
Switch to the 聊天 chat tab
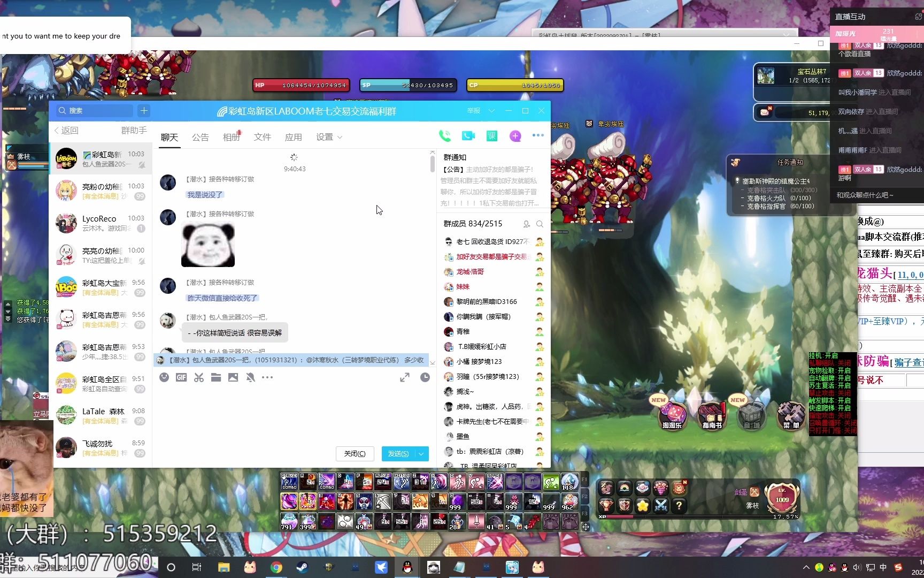[x=170, y=137]
